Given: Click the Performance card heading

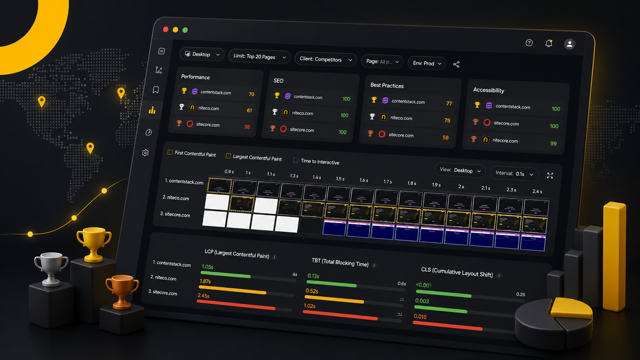Looking at the screenshot, I should (x=195, y=77).
